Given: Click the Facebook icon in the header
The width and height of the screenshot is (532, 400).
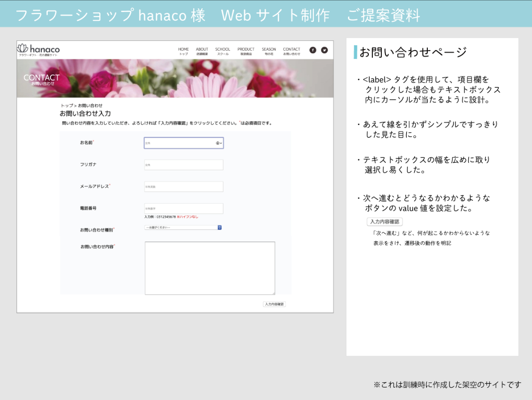Looking at the screenshot, I should coord(313,50).
